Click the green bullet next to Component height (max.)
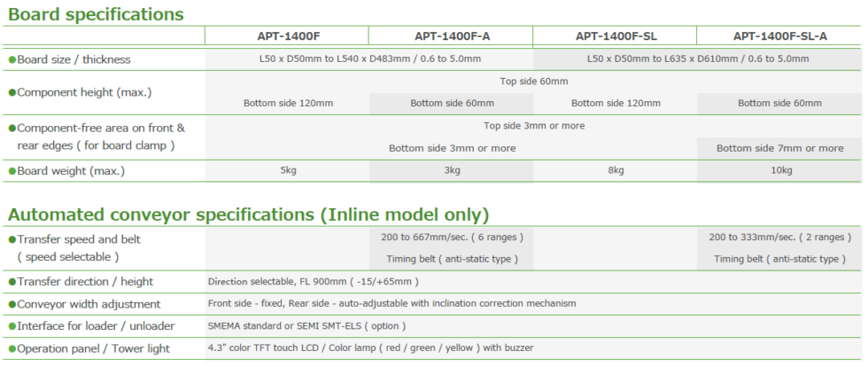Image resolution: width=868 pixels, height=367 pixels. pos(12,92)
